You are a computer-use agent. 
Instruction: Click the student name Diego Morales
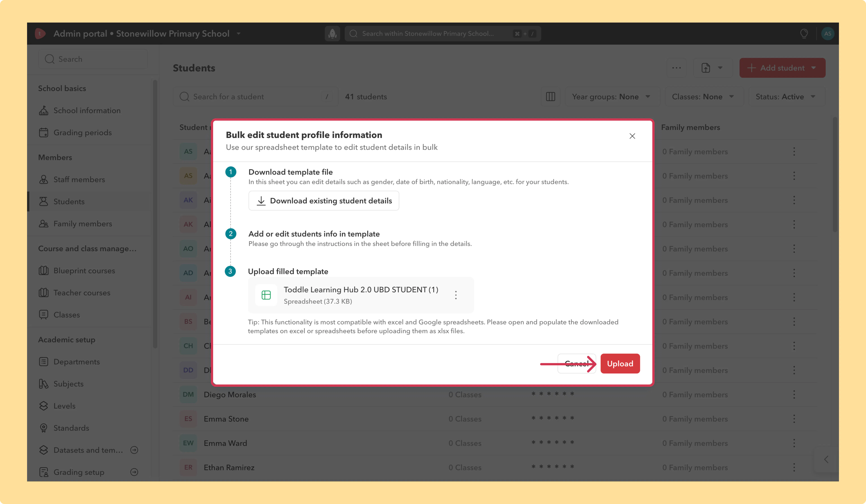(230, 395)
